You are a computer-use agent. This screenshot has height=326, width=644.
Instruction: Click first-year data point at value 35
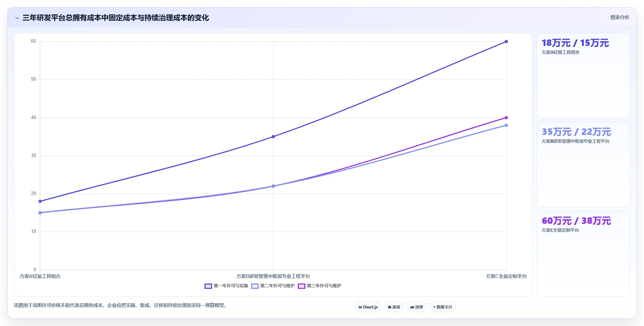coord(273,137)
